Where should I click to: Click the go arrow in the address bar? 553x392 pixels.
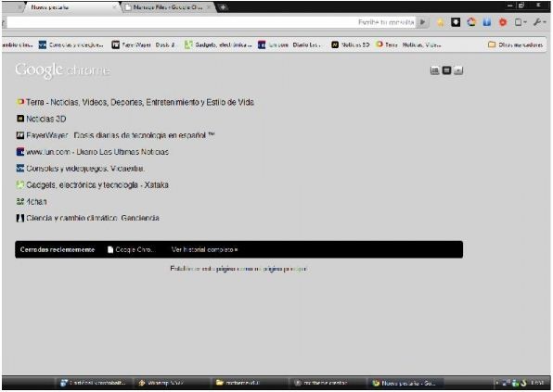point(422,22)
